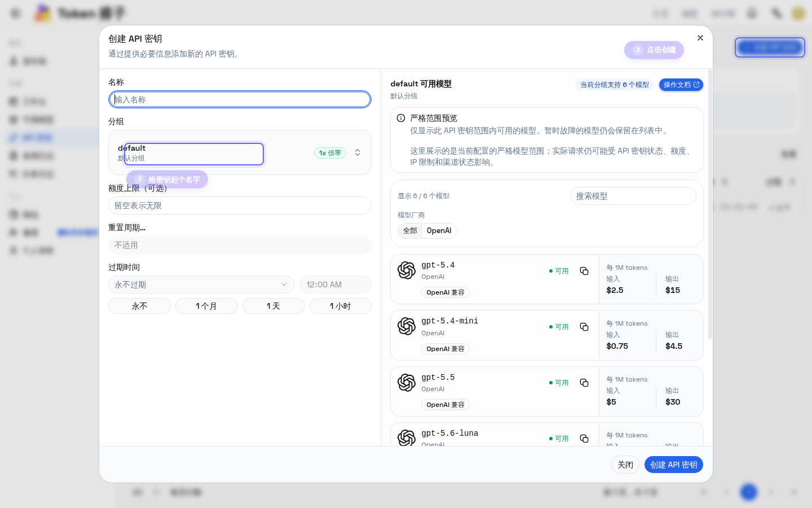Copy the gpt-5.6-luna model name
The width and height of the screenshot is (812, 508).
click(x=584, y=439)
